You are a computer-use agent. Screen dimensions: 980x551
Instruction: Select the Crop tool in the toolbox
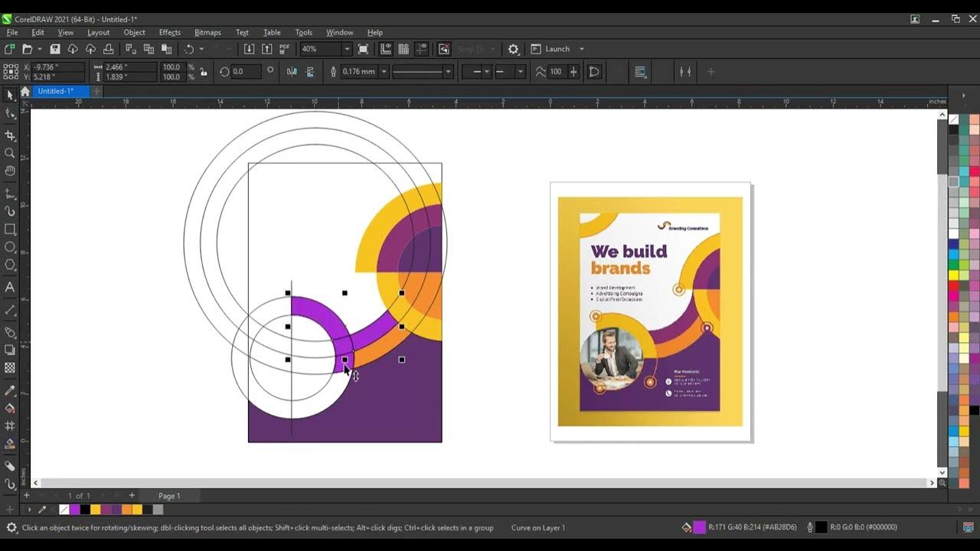coord(10,135)
